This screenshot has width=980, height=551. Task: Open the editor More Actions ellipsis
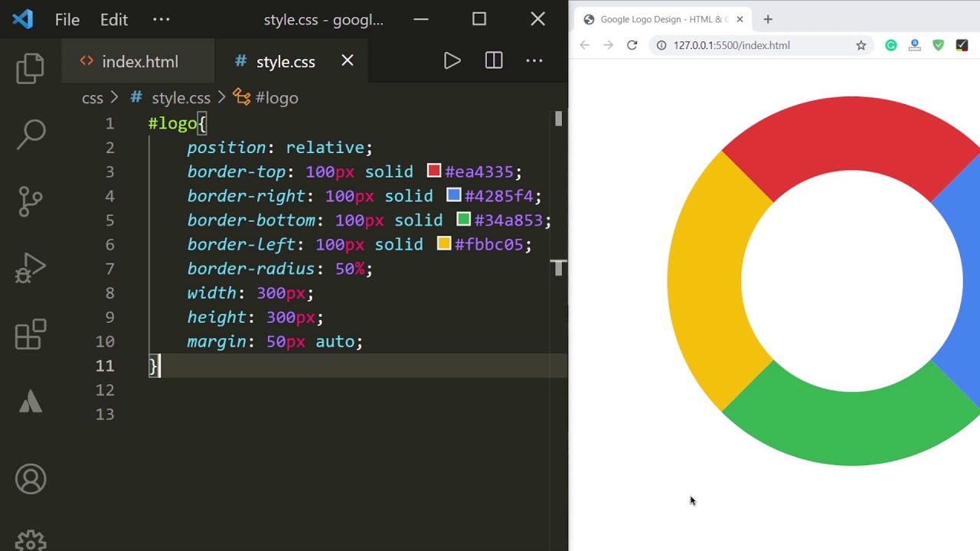534,61
